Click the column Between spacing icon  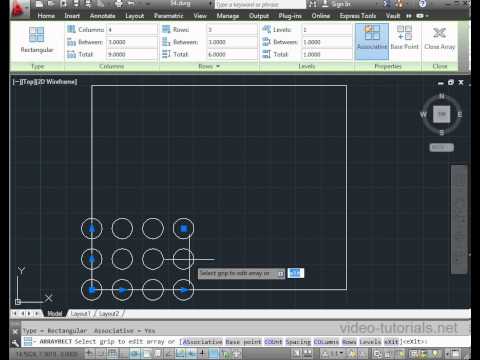tap(71, 42)
